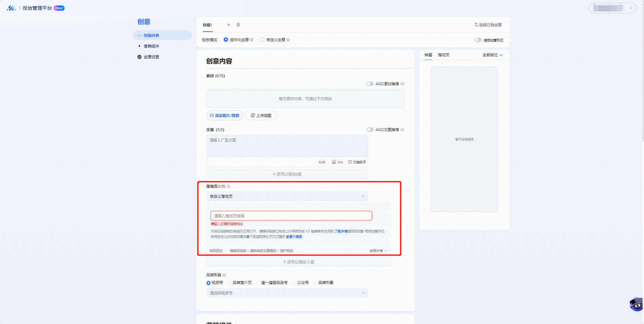Click the assistant robot mascot icon
This screenshot has height=324, width=644.
(x=636, y=304)
